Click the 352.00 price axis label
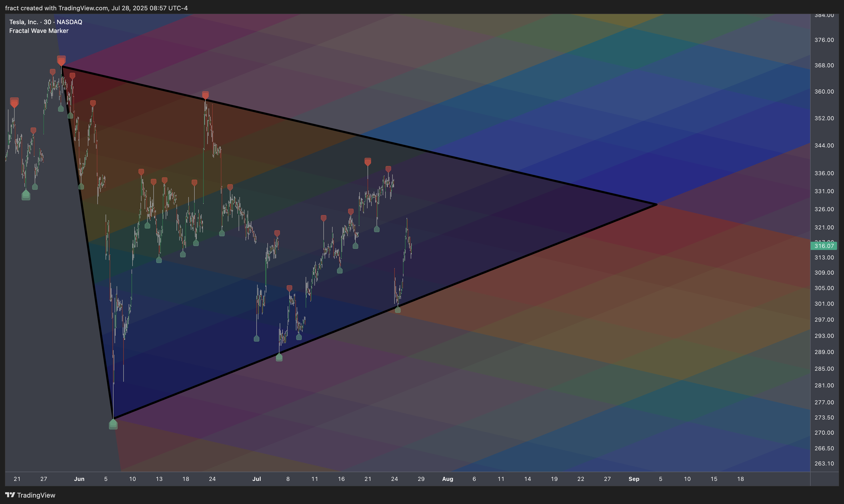This screenshot has height=504, width=844. [824, 118]
